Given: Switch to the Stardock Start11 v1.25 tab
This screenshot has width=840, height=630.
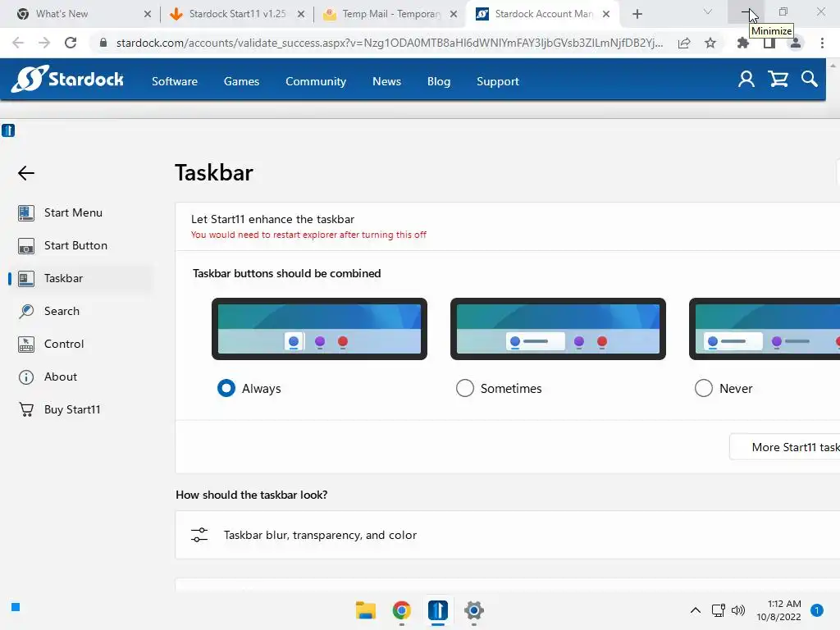Looking at the screenshot, I should 236,14.
